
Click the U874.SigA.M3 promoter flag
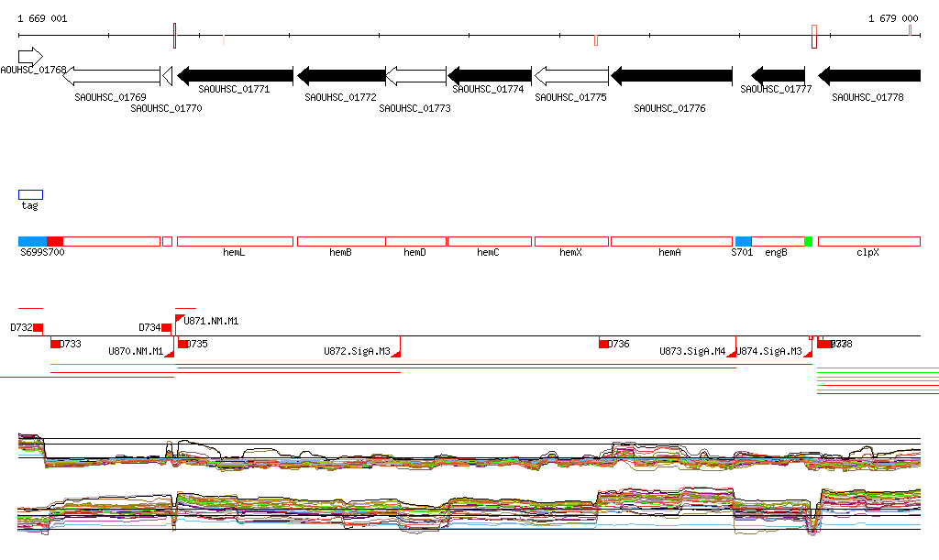[x=808, y=354]
